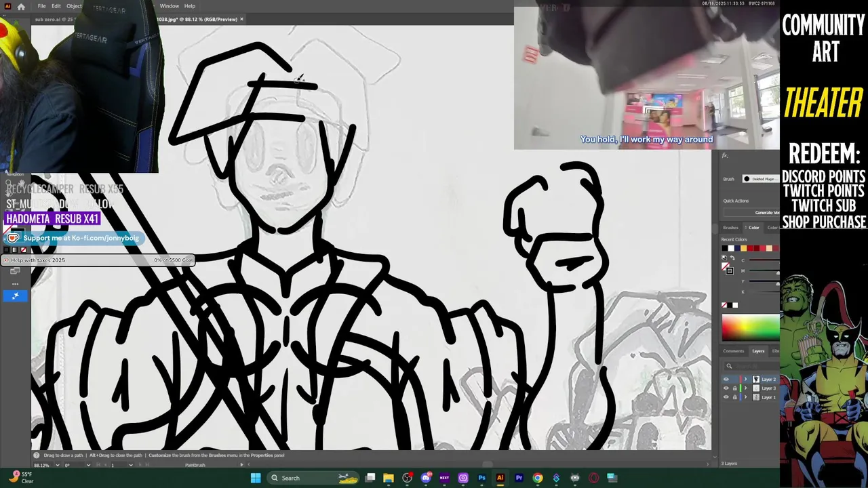Reset default fill and stroke icon
Screen dimensions: 868x488
[x=724, y=258]
